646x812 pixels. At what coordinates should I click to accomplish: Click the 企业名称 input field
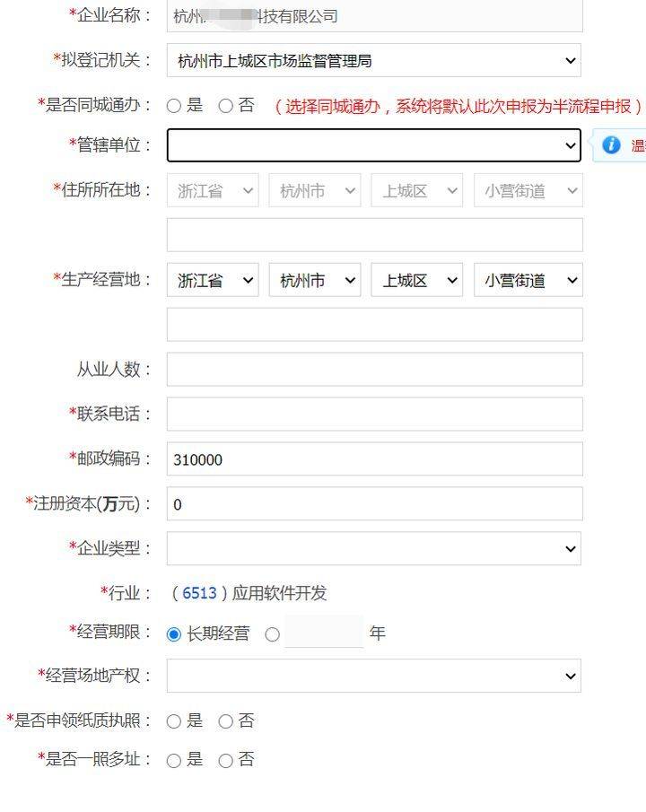374,16
